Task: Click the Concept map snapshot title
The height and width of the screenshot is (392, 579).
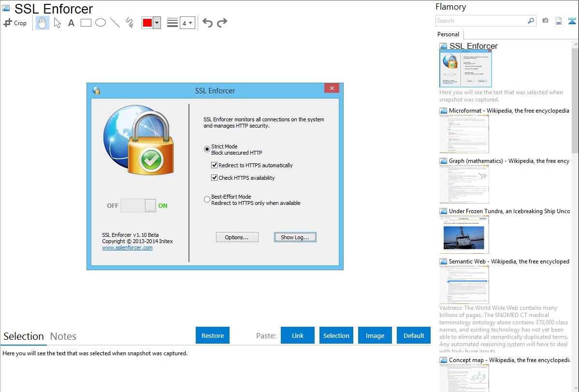Action: [x=509, y=360]
